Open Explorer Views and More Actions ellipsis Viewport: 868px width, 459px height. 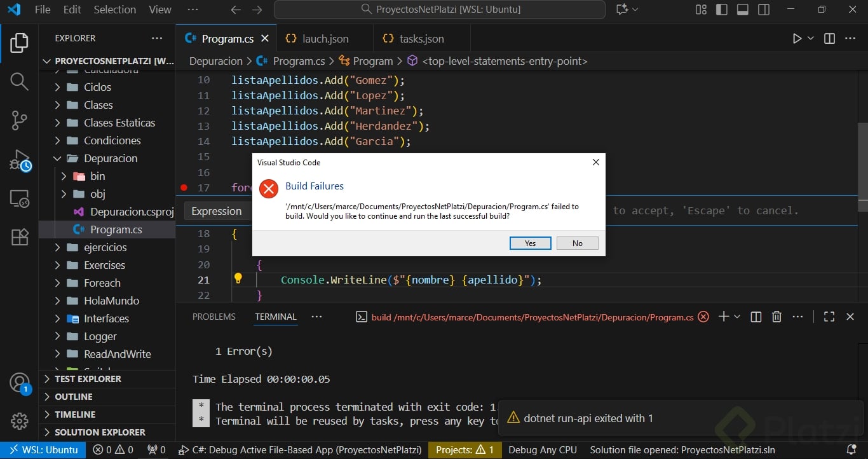click(x=156, y=38)
